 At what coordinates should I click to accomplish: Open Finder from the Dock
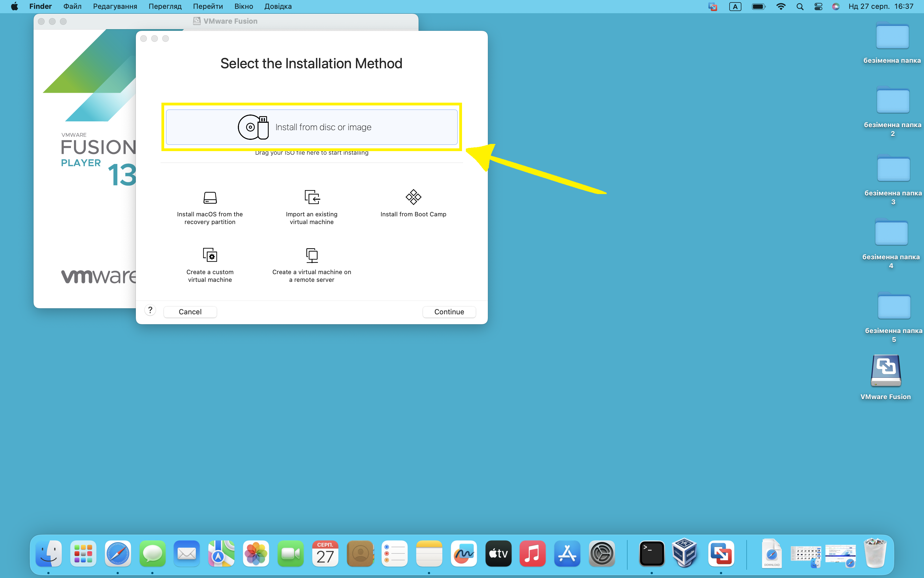48,553
